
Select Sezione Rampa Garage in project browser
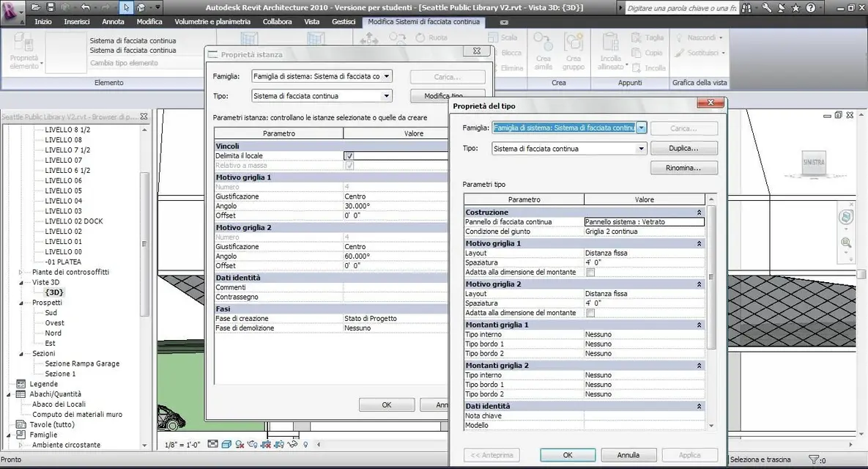point(82,363)
